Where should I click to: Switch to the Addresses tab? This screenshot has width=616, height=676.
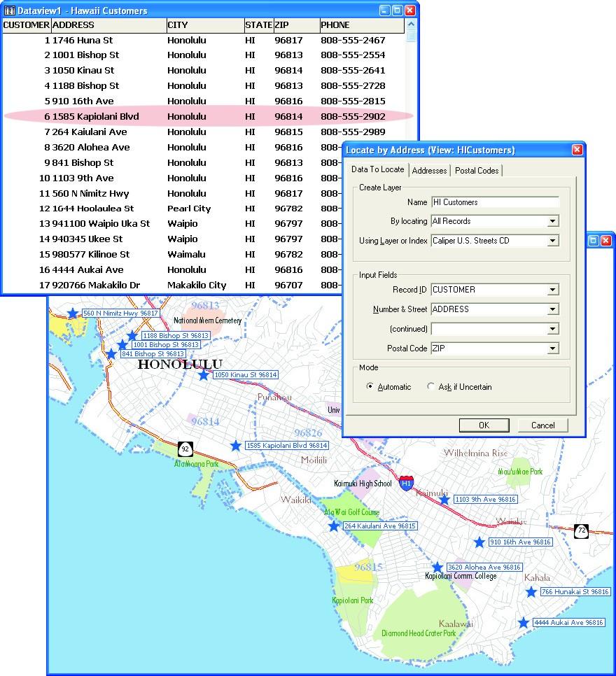coord(429,171)
